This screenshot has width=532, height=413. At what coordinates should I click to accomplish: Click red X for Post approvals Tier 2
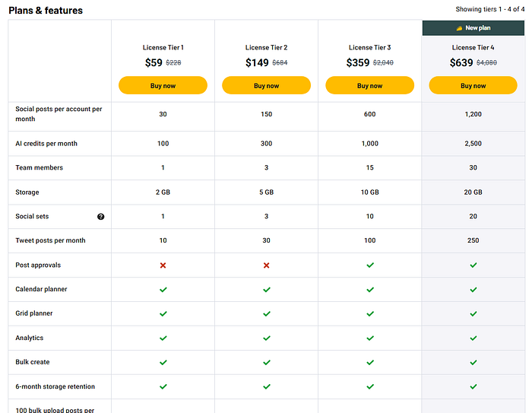tap(266, 265)
